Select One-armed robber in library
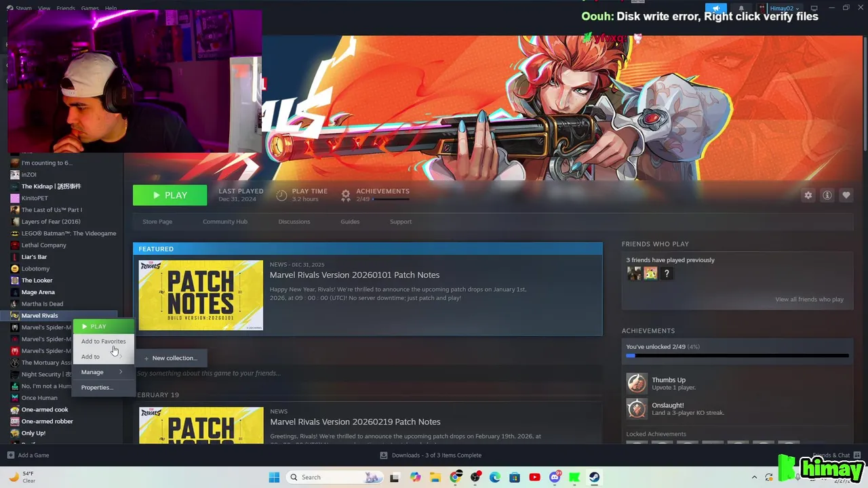The image size is (868, 488). (47, 422)
